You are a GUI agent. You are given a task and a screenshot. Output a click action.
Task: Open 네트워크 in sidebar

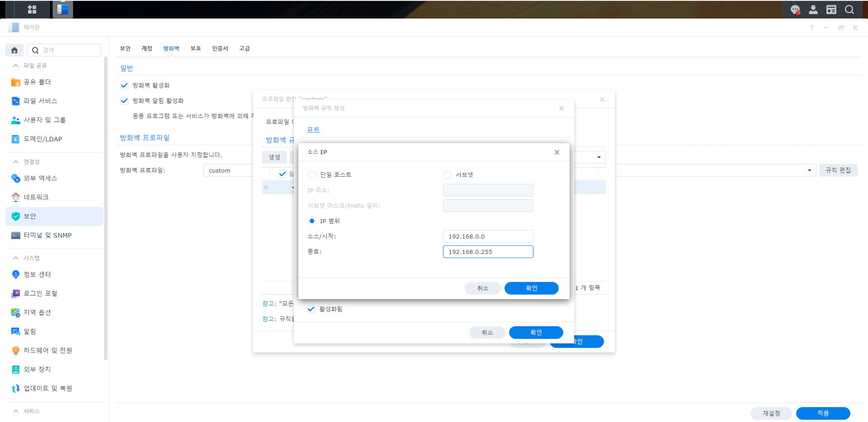[54, 197]
